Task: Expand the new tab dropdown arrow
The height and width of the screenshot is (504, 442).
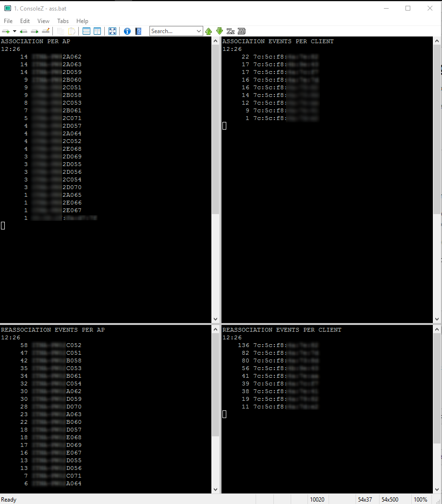Action: (14, 31)
